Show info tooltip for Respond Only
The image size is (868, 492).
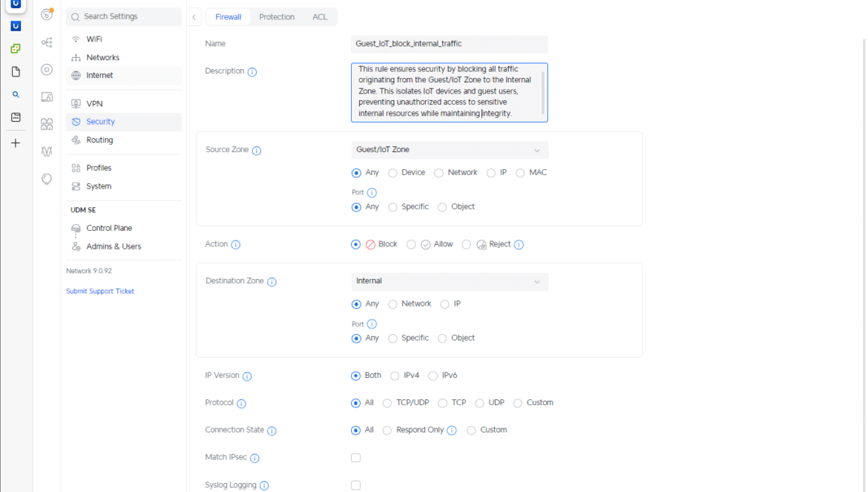[x=452, y=430]
